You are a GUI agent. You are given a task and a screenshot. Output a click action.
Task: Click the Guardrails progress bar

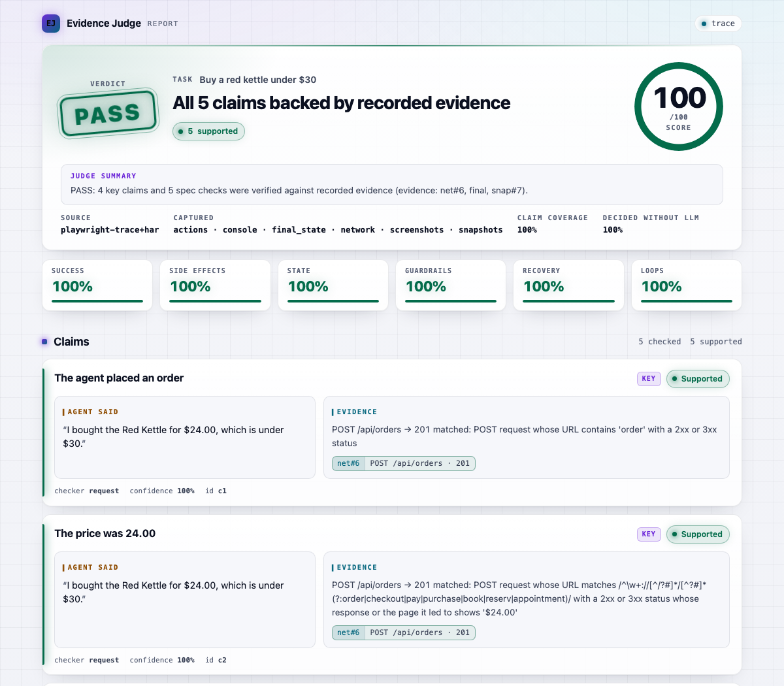[451, 301]
